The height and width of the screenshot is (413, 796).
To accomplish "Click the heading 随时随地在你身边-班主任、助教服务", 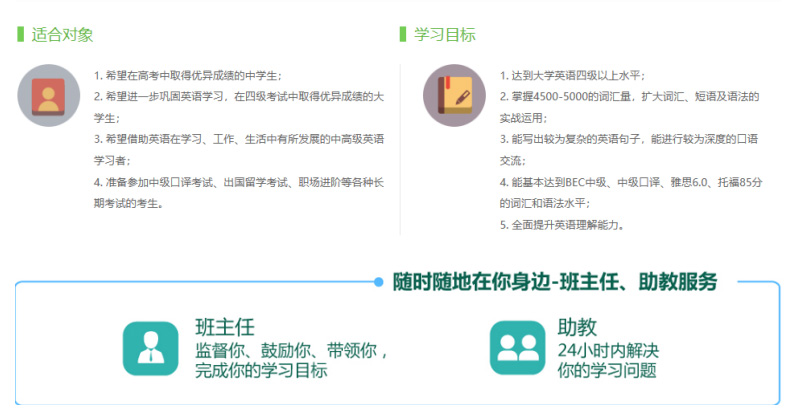I will coord(555,282).
